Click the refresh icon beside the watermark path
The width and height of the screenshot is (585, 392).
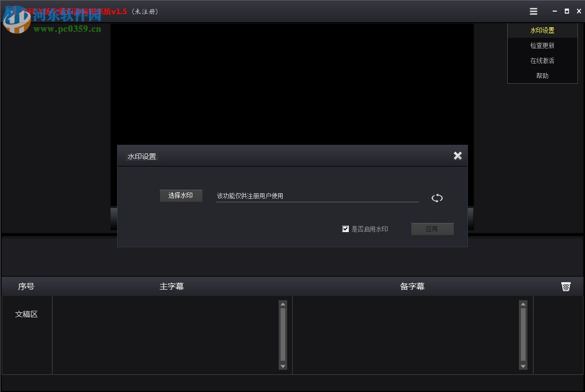[x=437, y=198]
